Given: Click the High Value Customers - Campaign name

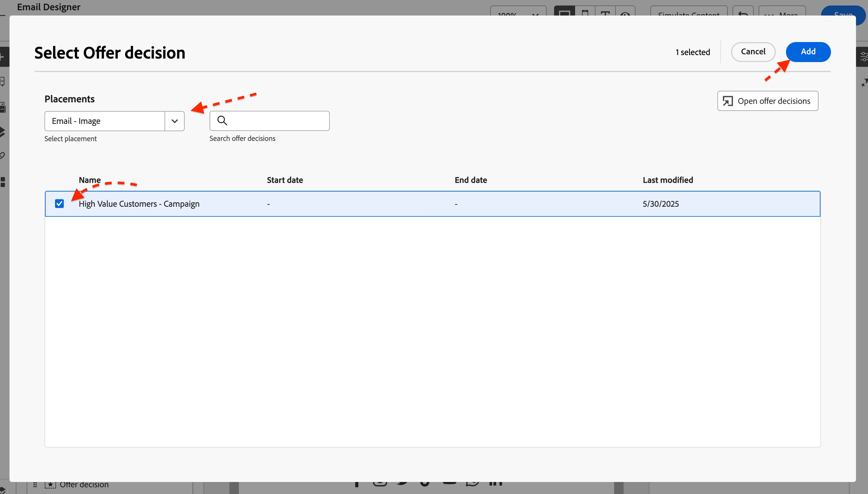Looking at the screenshot, I should tap(139, 204).
